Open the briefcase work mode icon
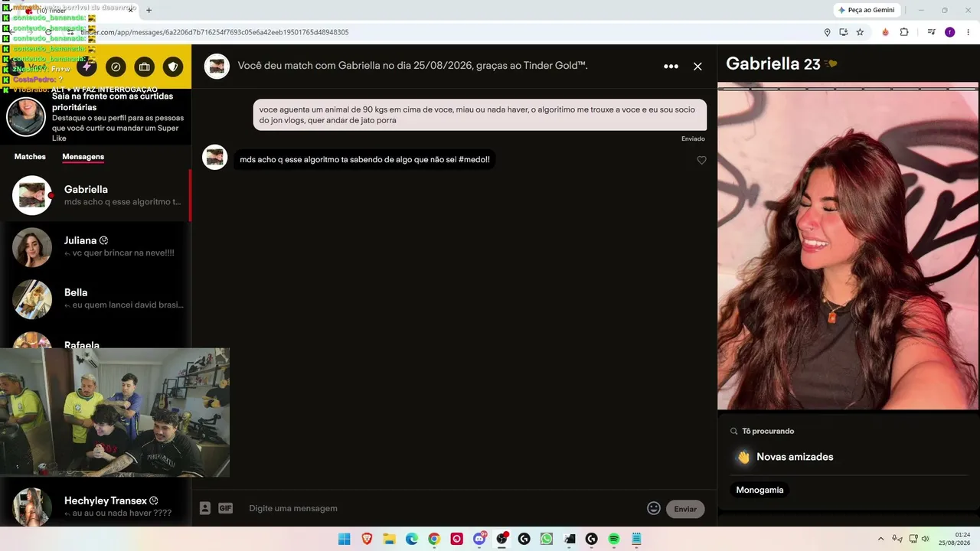The height and width of the screenshot is (551, 980). [x=144, y=67]
